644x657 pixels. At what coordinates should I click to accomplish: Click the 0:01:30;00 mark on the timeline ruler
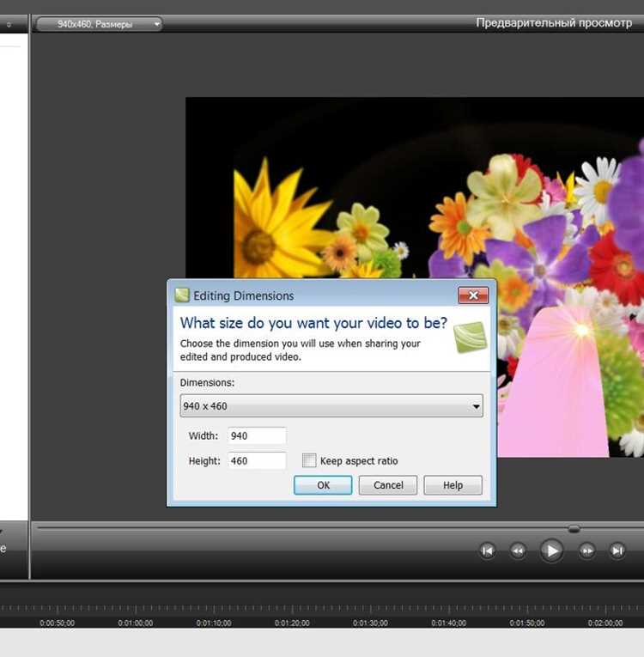[370, 623]
